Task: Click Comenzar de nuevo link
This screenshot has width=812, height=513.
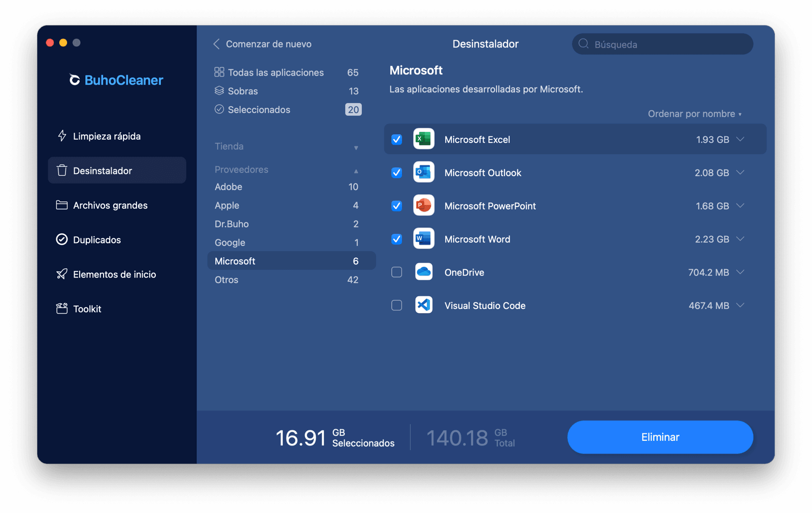Action: click(268, 44)
